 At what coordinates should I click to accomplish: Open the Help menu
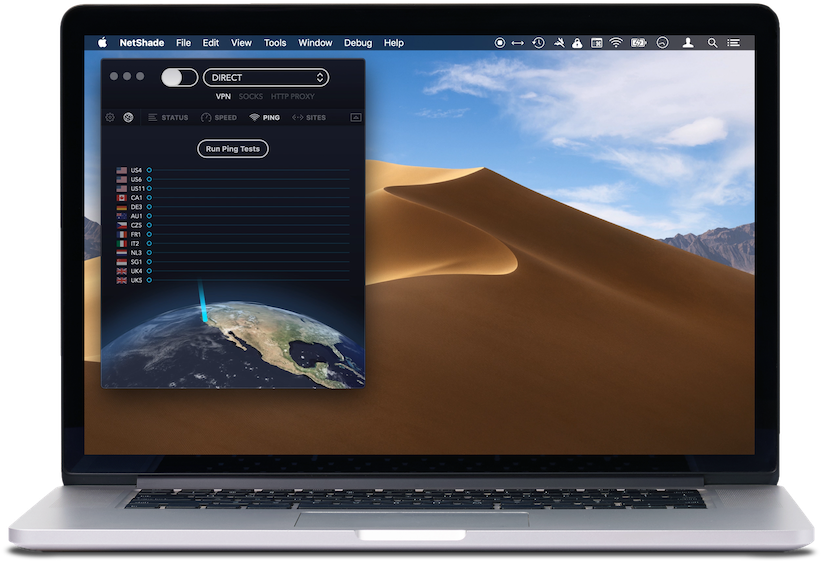(394, 43)
